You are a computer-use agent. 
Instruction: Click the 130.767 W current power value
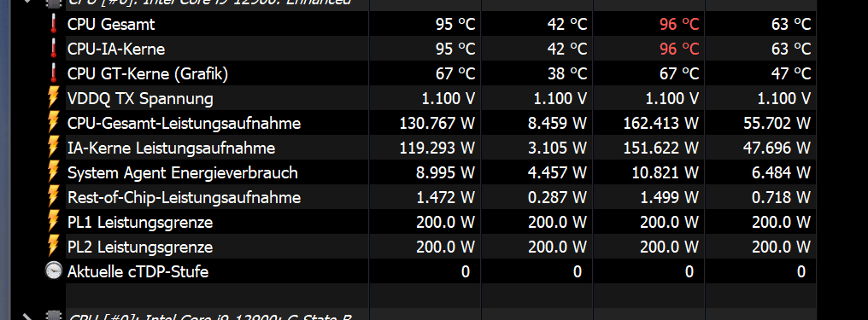coord(437,123)
